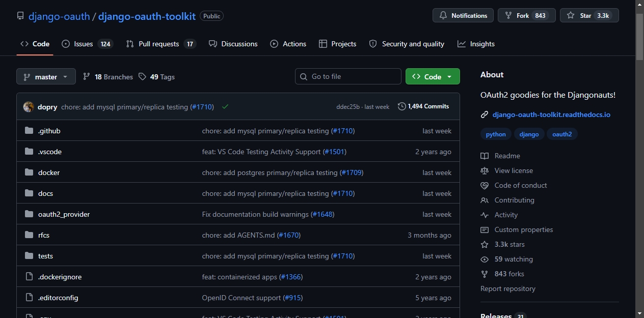Open the #1648 link in oauth2_provider row

pyautogui.click(x=323, y=214)
